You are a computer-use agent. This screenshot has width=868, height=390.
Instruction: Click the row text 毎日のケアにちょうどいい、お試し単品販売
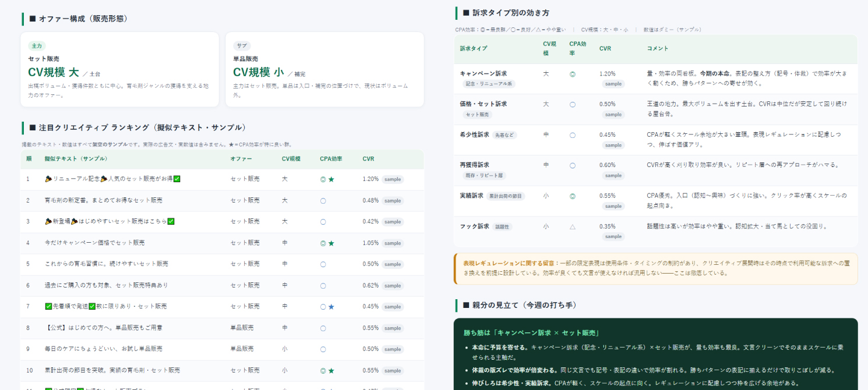tap(104, 349)
